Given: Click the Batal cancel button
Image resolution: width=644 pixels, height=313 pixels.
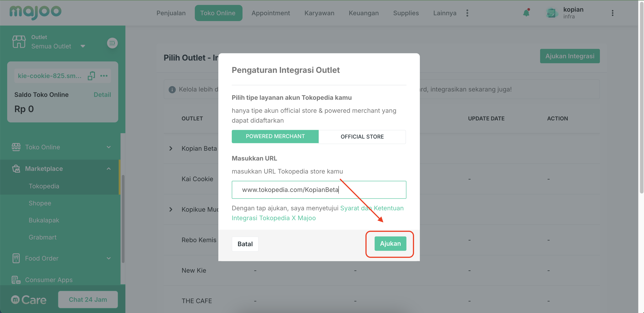Looking at the screenshot, I should click(x=245, y=244).
